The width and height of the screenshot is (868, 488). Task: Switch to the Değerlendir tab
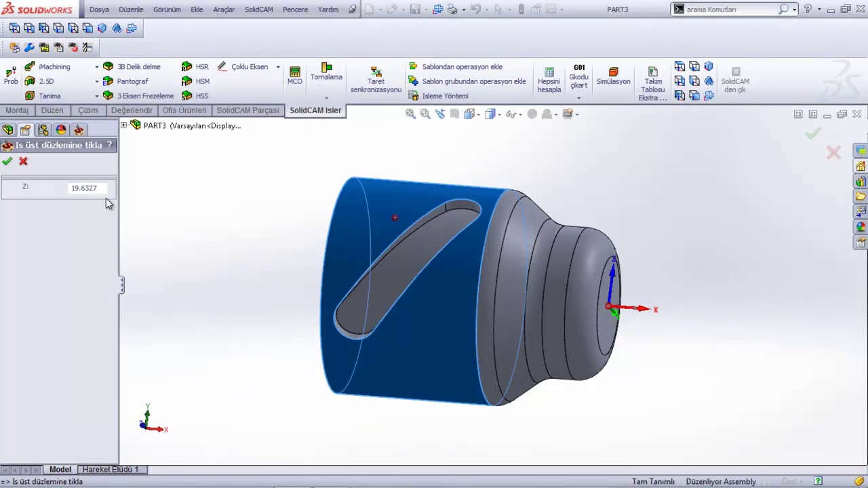132,110
